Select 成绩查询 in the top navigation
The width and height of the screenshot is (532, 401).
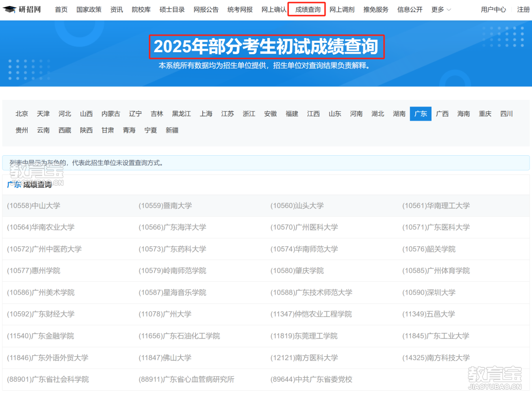[x=308, y=9]
